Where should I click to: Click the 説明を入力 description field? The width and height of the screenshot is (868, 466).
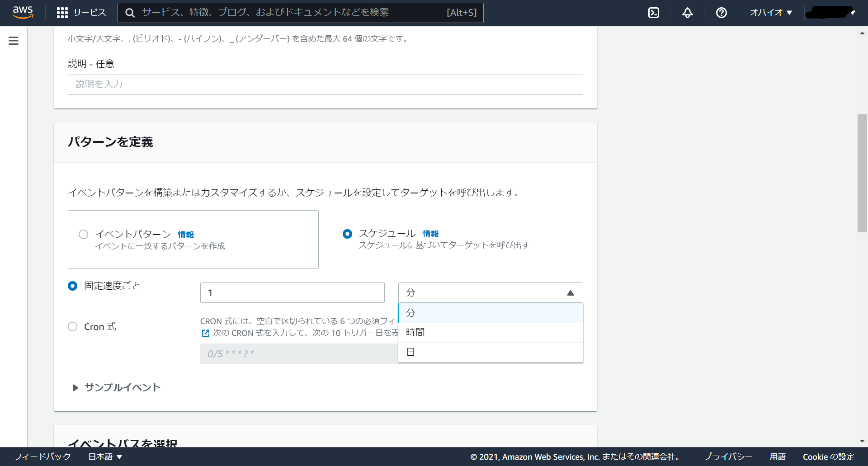(325, 85)
